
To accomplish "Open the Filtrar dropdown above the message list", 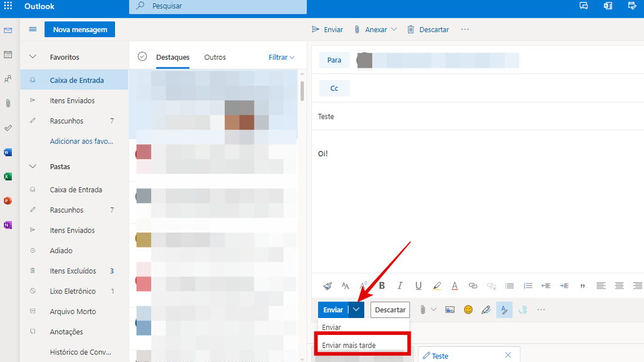I will 281,57.
